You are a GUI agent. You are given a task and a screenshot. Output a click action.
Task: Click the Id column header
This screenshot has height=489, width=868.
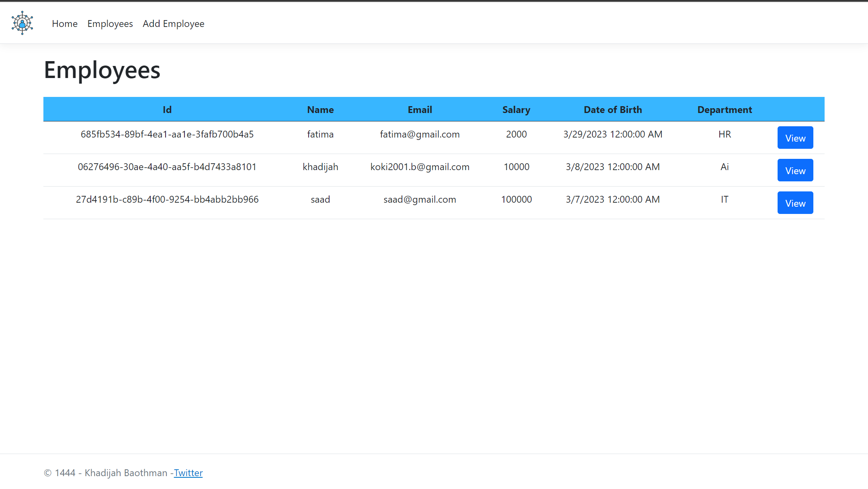[167, 110]
